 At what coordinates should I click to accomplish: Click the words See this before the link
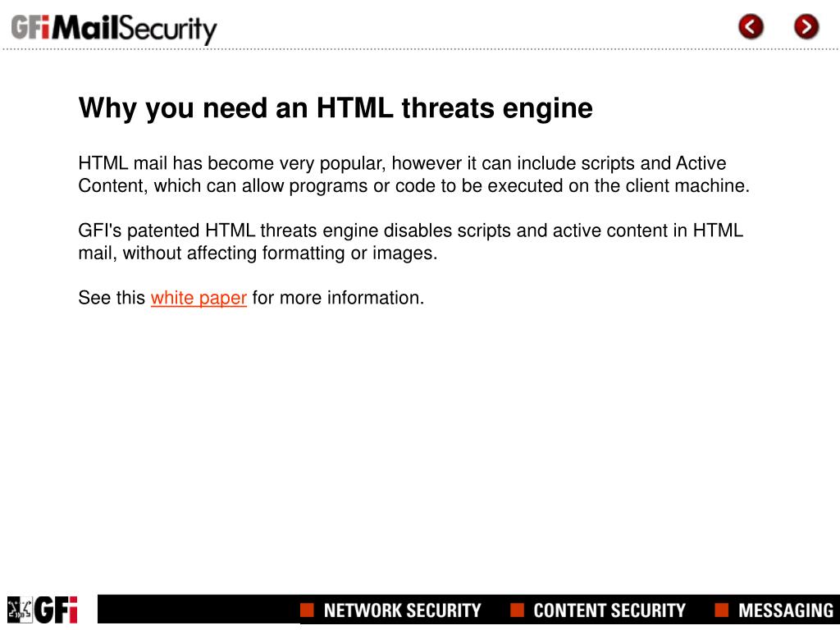(112, 297)
